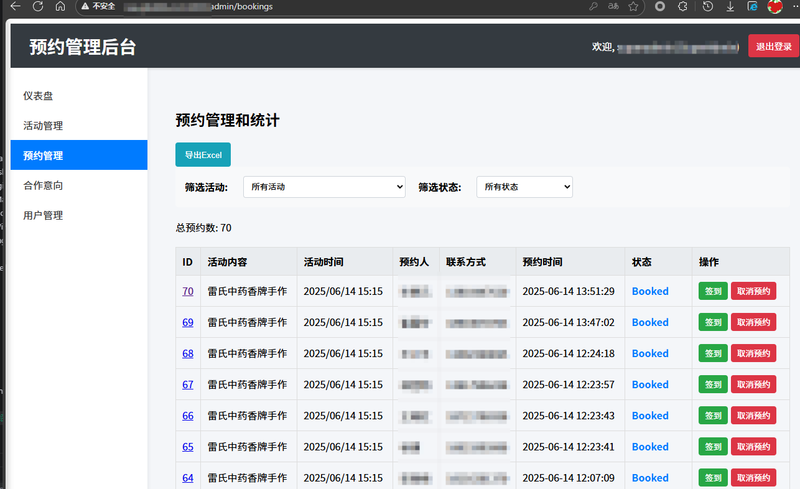The height and width of the screenshot is (489, 800).
Task: Select 活动管理 from the sidebar
Action: pyautogui.click(x=43, y=126)
